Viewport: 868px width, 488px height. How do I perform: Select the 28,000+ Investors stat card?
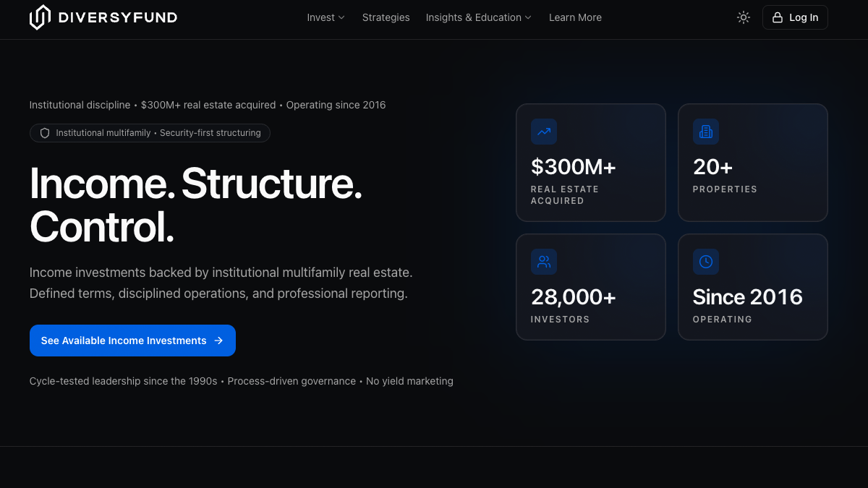pyautogui.click(x=591, y=287)
